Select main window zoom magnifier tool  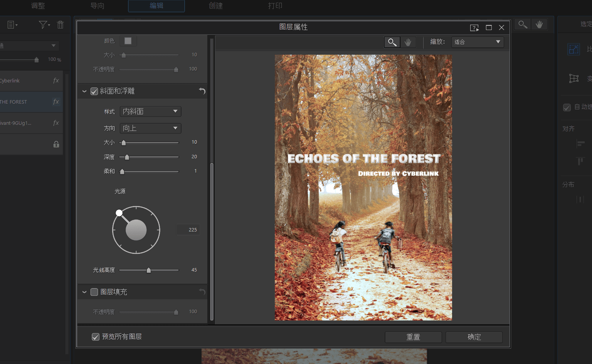point(523,24)
